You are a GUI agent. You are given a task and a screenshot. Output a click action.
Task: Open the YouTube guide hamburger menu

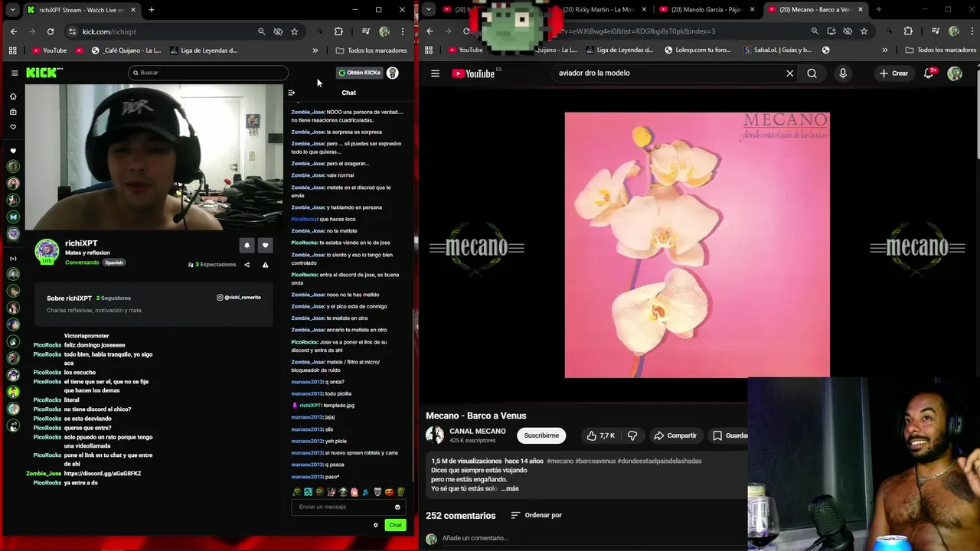tap(435, 73)
